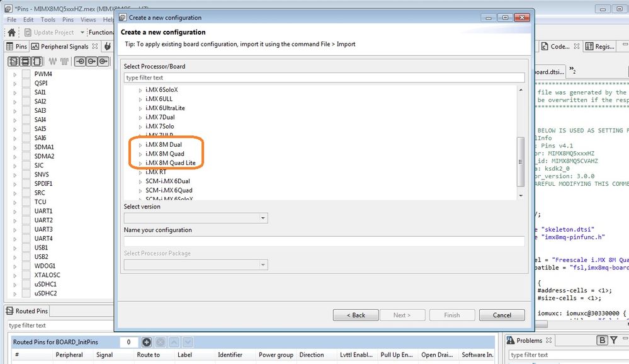This screenshot has height=364, width=629.
Task: Toggle the QSPI checkbox
Action: coord(26,83)
